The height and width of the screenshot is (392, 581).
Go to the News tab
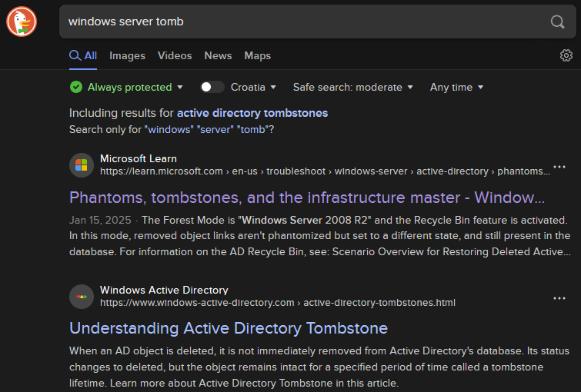coord(218,55)
